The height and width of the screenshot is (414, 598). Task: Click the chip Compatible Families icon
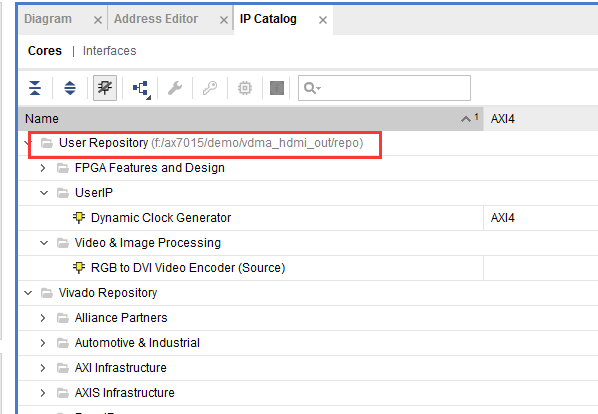[x=245, y=88]
